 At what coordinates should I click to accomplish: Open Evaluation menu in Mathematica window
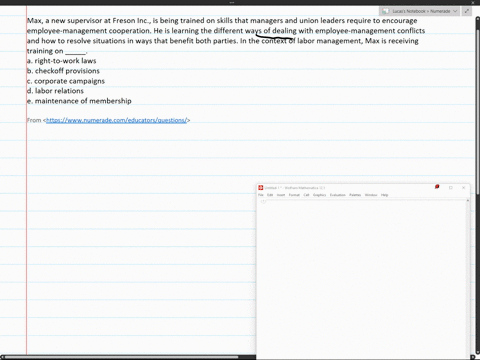(338, 195)
